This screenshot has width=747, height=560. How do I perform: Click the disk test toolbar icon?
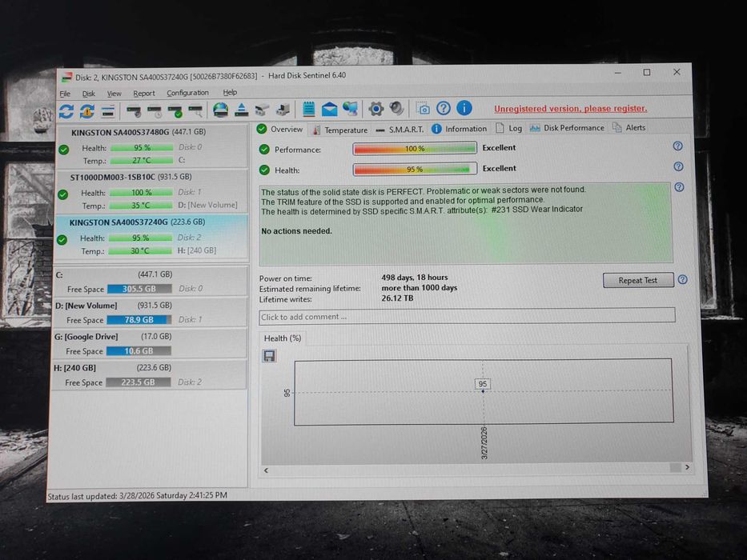coord(134,111)
